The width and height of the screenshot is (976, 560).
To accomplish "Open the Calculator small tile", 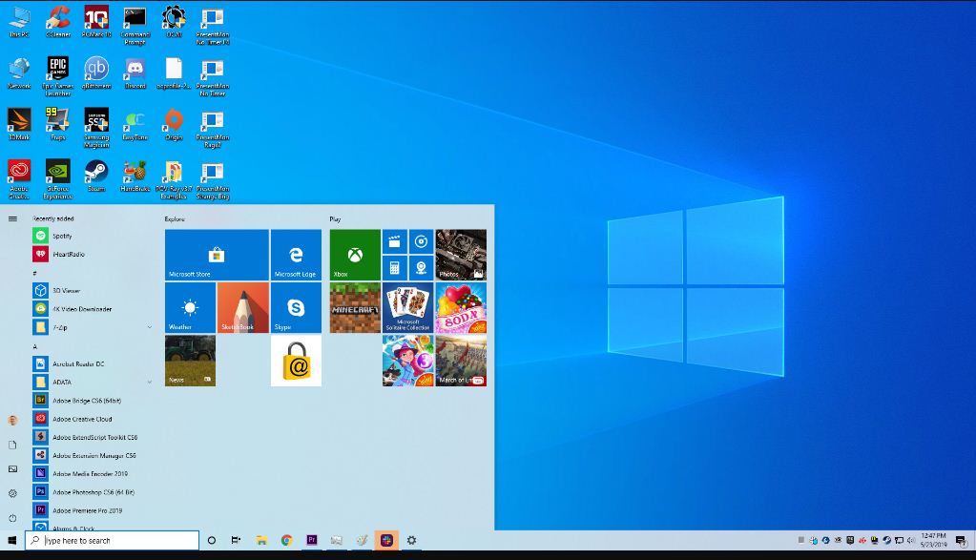I will [395, 268].
